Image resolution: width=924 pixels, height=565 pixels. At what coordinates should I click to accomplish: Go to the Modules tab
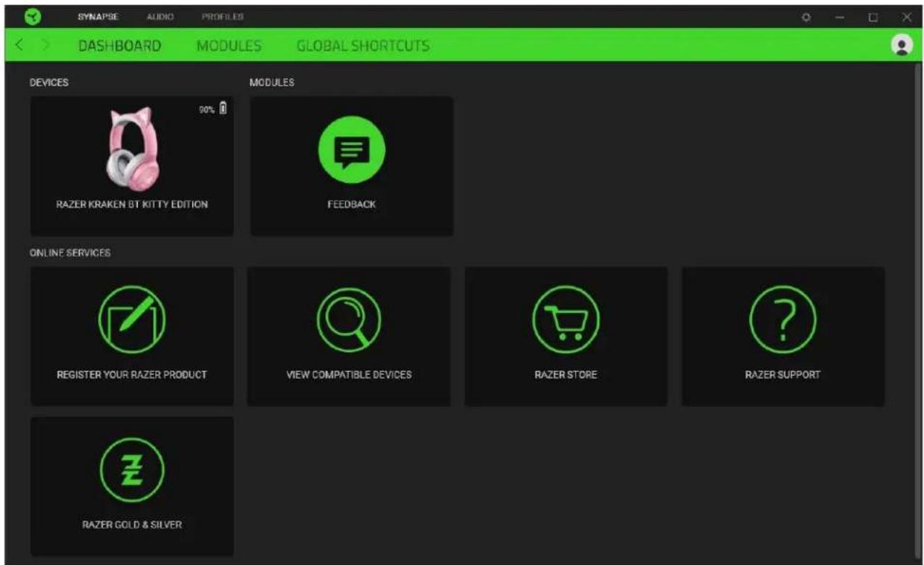[228, 46]
